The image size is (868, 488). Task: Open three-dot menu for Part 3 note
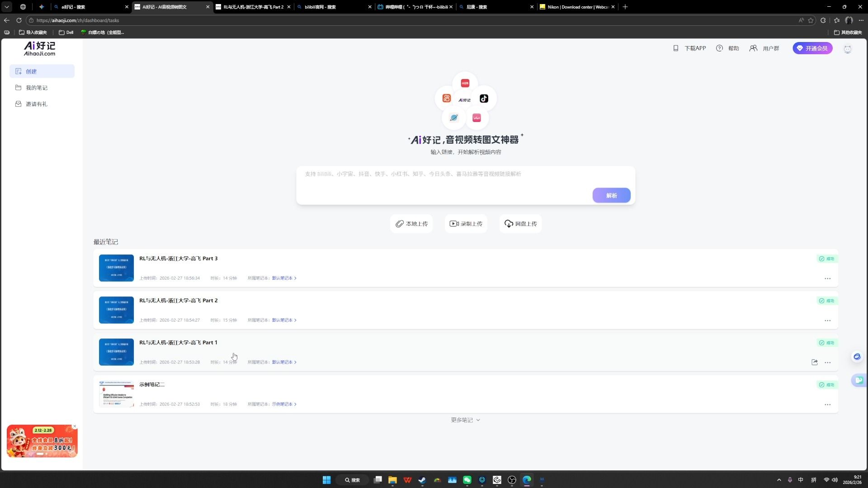[827, 278]
